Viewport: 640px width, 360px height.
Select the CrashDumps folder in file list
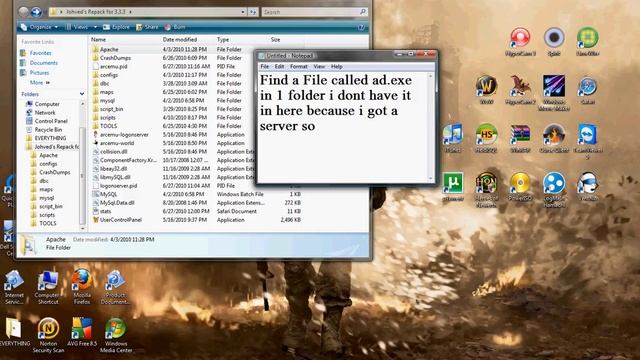point(111,58)
